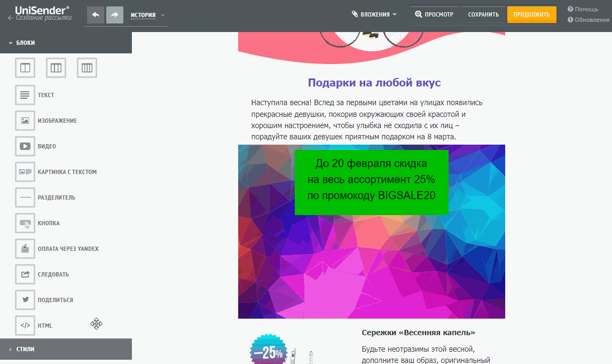Add a four-column block layout
612x364 pixels.
click(x=87, y=68)
